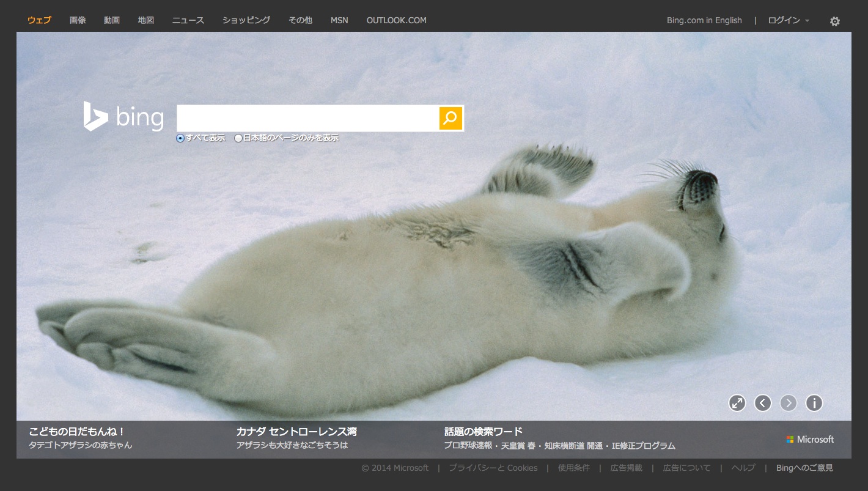Click the Microsoft logo in footer

pyautogui.click(x=810, y=439)
